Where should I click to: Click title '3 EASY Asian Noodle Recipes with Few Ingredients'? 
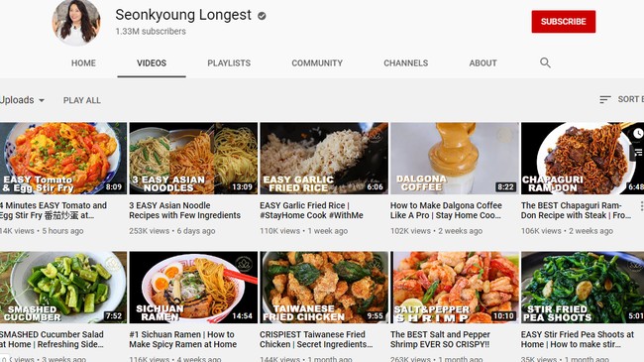[x=185, y=210]
